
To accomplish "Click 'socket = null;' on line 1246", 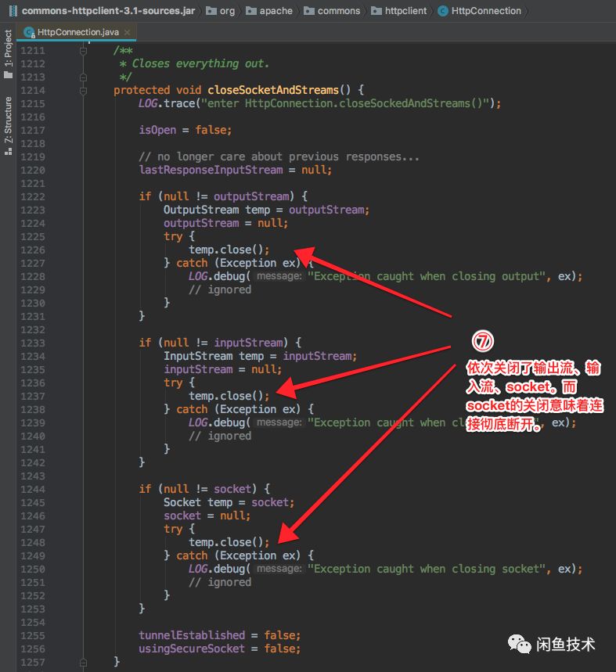I will point(207,516).
